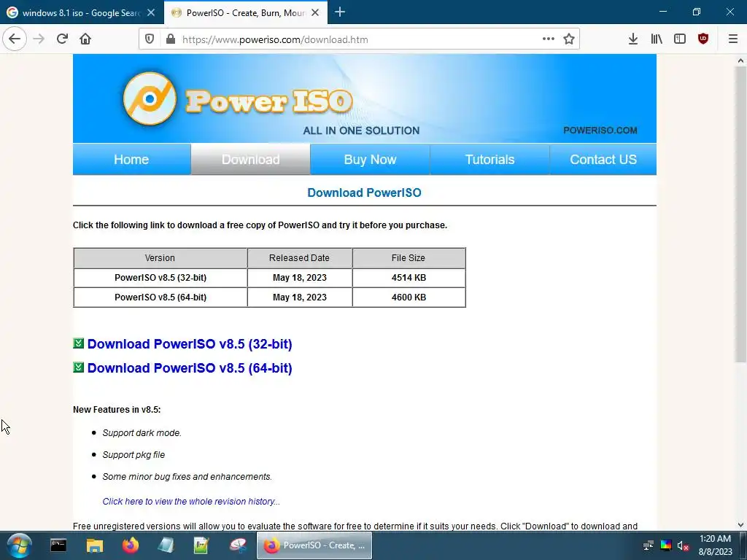Viewport: 747px width, 560px height.
Task: Click the scrollbar down arrow
Action: pyautogui.click(x=740, y=525)
